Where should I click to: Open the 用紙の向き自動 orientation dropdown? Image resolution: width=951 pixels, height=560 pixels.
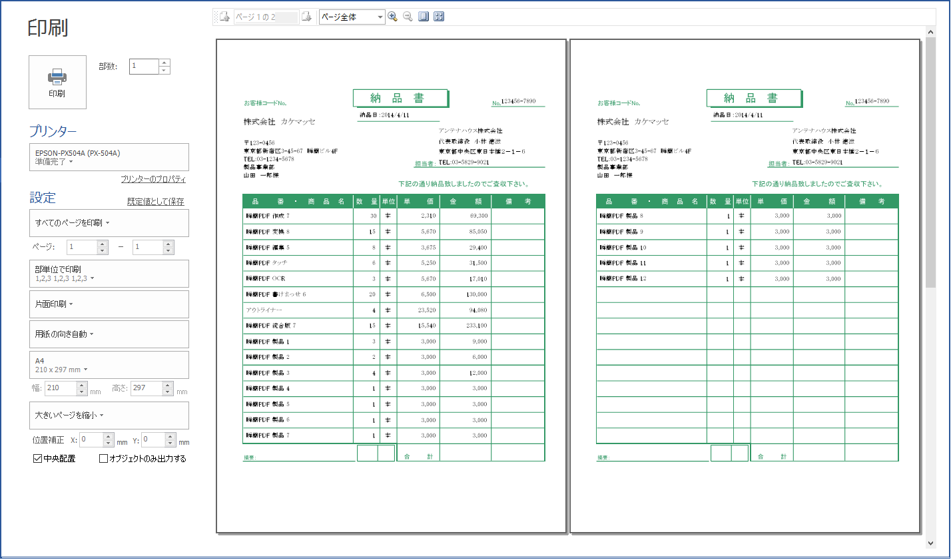pos(109,334)
